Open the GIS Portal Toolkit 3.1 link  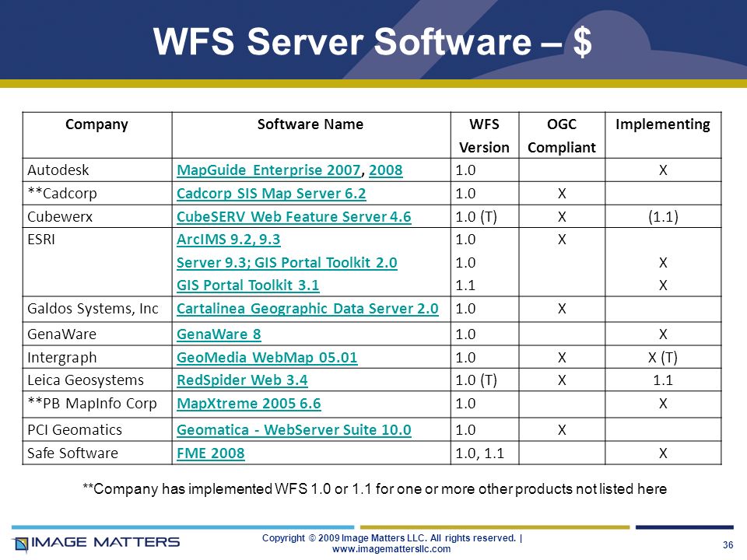click(247, 285)
